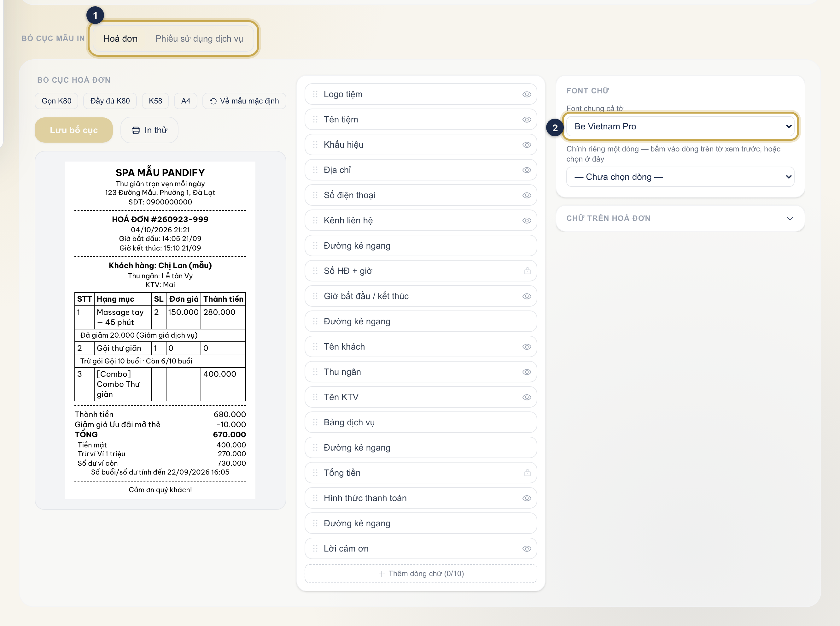Screen dimensions: 840x626
Task: Click drag handle beside Tổng tiền
Action: point(315,473)
